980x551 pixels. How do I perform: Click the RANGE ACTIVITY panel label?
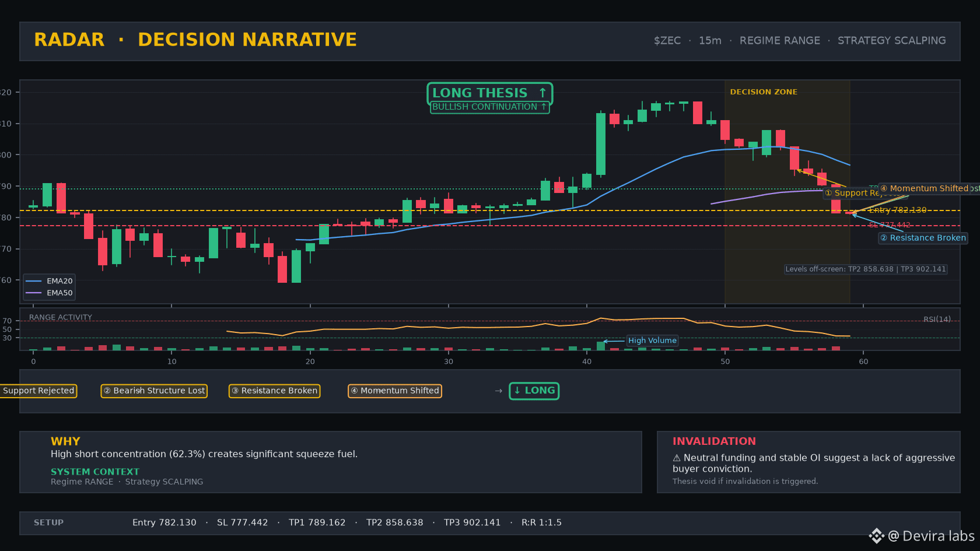[x=61, y=318]
